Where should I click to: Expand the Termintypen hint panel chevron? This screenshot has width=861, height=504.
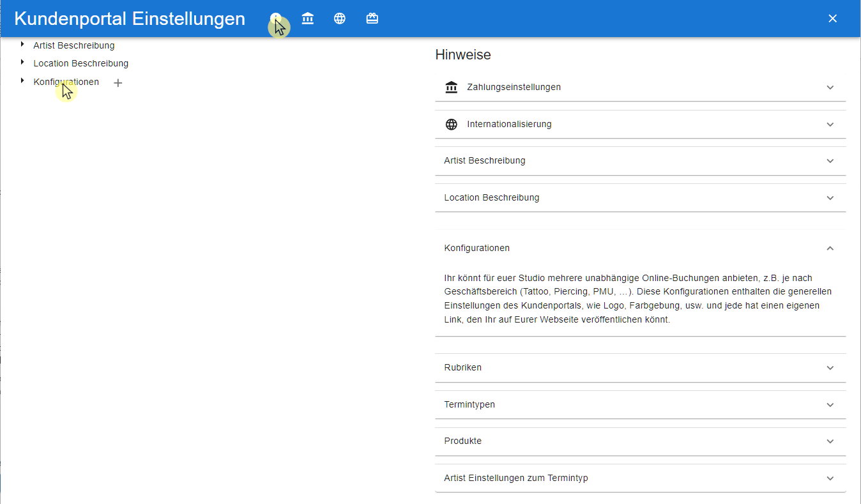point(830,404)
